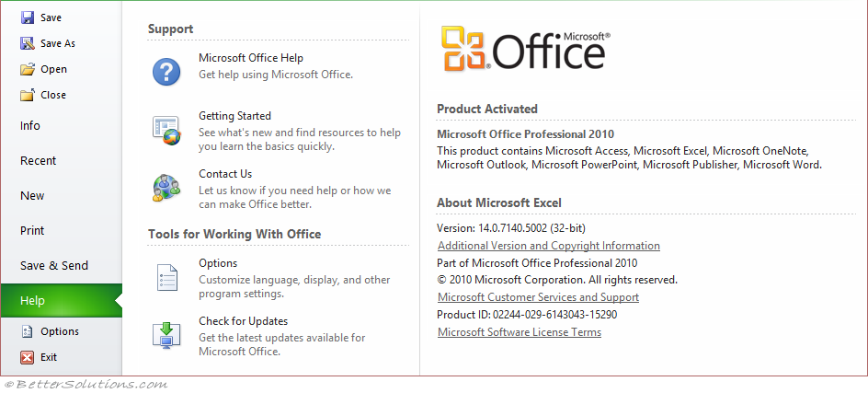Image resolution: width=868 pixels, height=393 pixels.
Task: Open Microsoft Software License Terms link
Action: [x=520, y=332]
